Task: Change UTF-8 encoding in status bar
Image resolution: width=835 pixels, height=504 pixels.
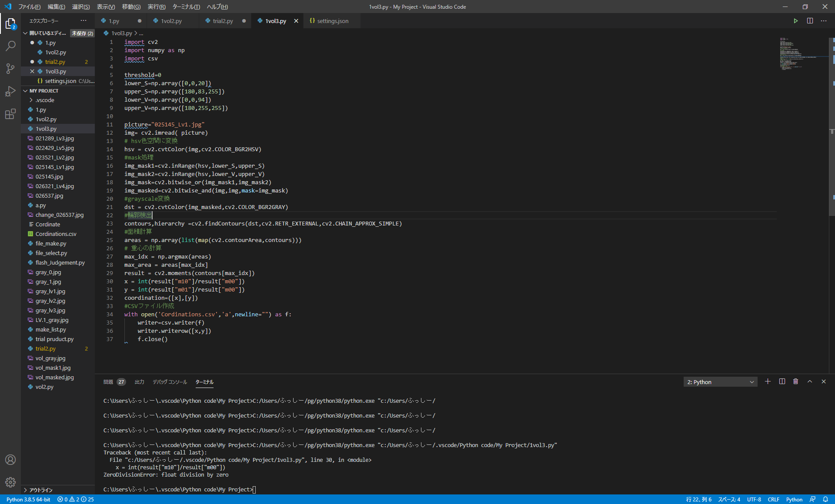Action: click(x=754, y=500)
